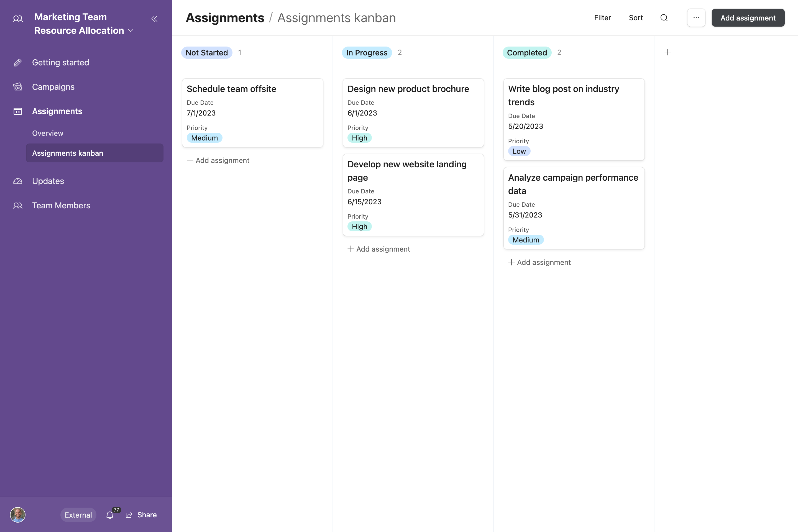Open the Design new product brochure card

(408, 89)
